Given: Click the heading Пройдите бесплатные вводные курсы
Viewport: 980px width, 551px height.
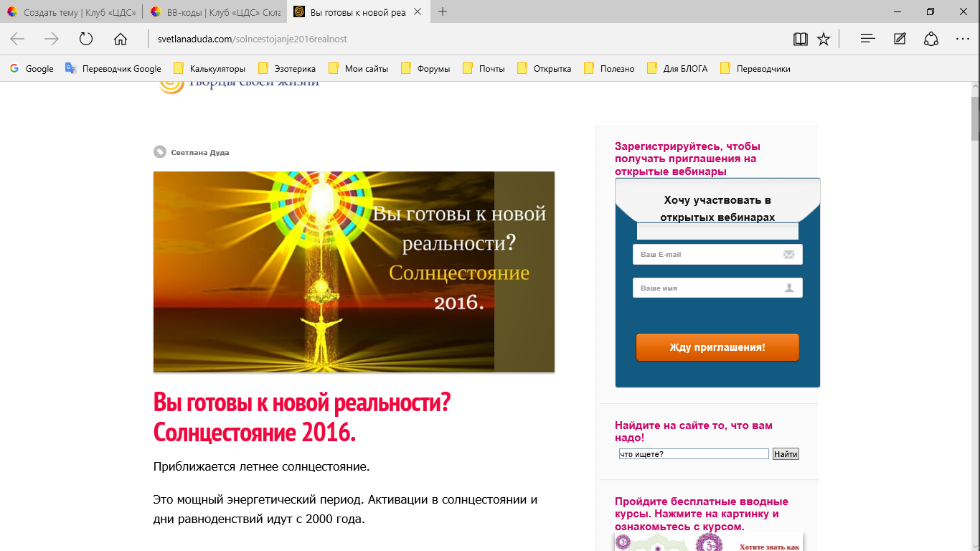Looking at the screenshot, I should [x=702, y=514].
